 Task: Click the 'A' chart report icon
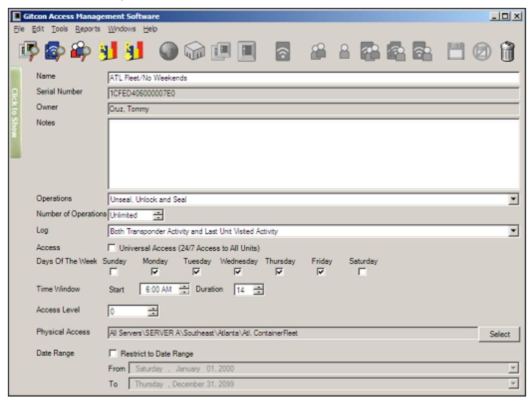pos(108,51)
